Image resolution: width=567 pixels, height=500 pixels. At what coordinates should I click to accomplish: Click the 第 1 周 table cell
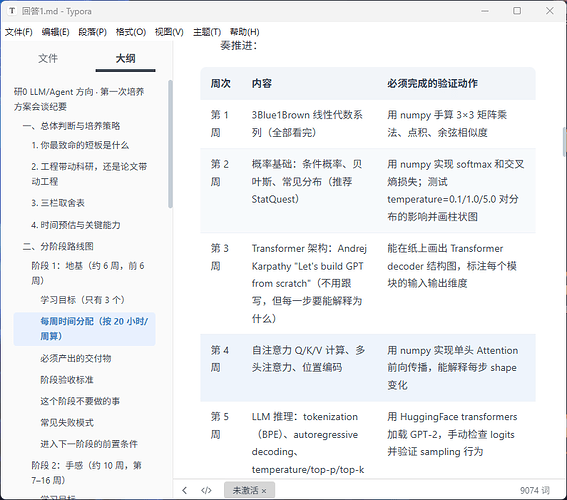point(220,124)
